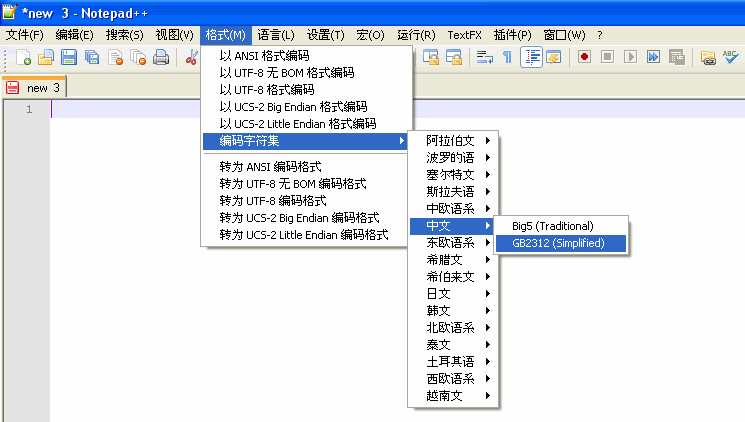Print the document with the printer icon
Screen dimensions: 745x422
pyautogui.click(x=161, y=58)
